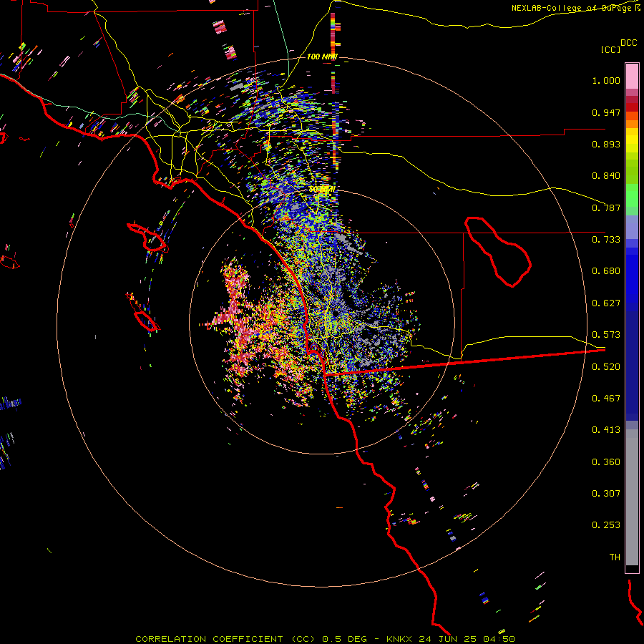644x644 pixels.
Task: Click the 0.520 scale value
Action: coord(606,367)
